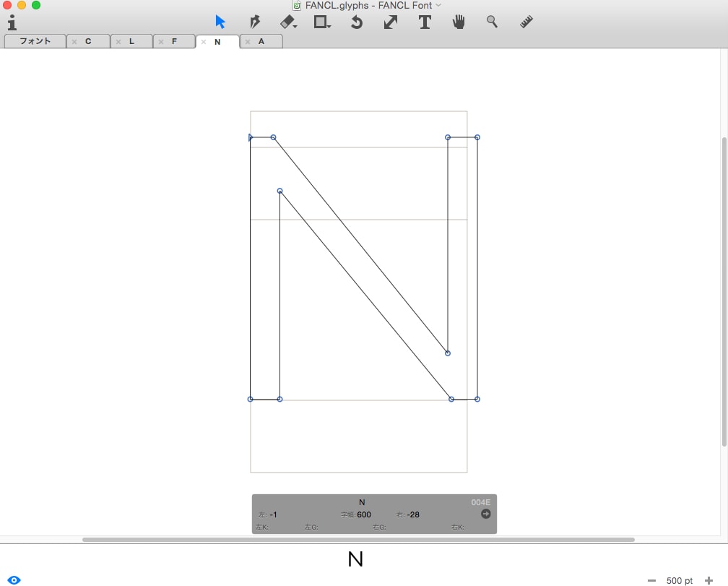Edit the right sidebearing value -28

(x=412, y=514)
